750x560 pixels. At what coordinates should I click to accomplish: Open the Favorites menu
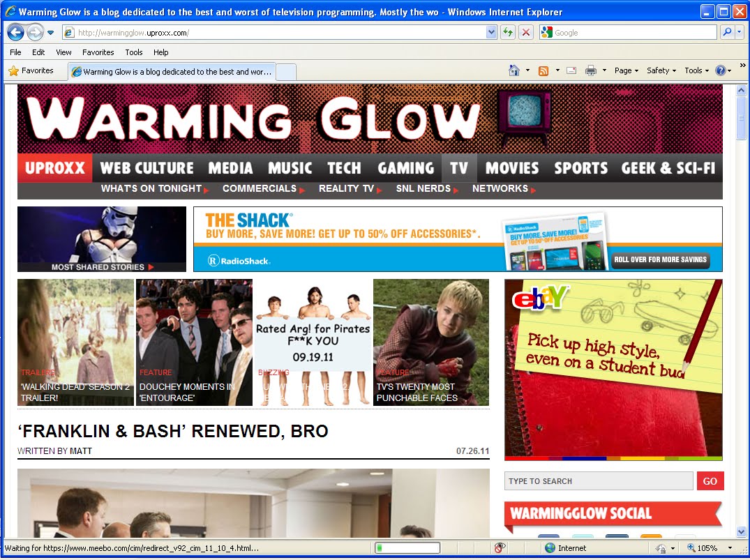[x=98, y=52]
